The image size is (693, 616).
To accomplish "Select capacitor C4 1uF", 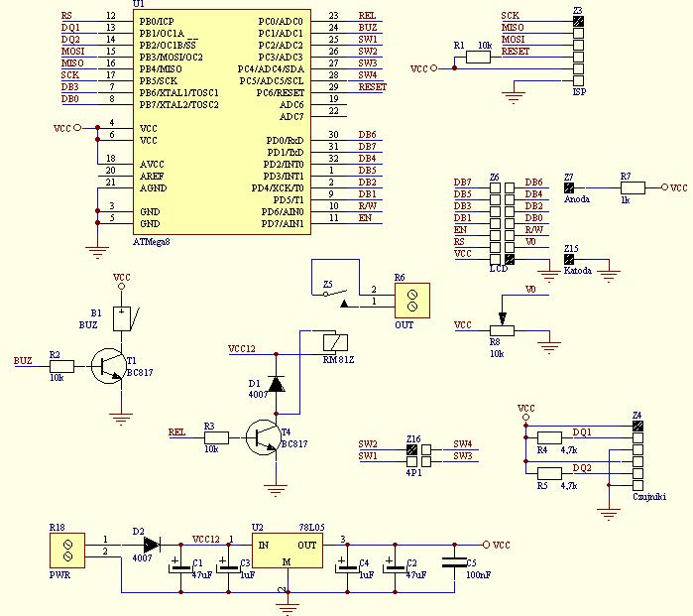I will (x=347, y=567).
